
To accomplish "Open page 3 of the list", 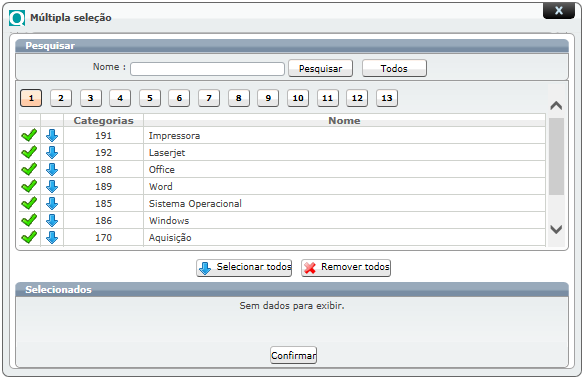I will coord(91,98).
